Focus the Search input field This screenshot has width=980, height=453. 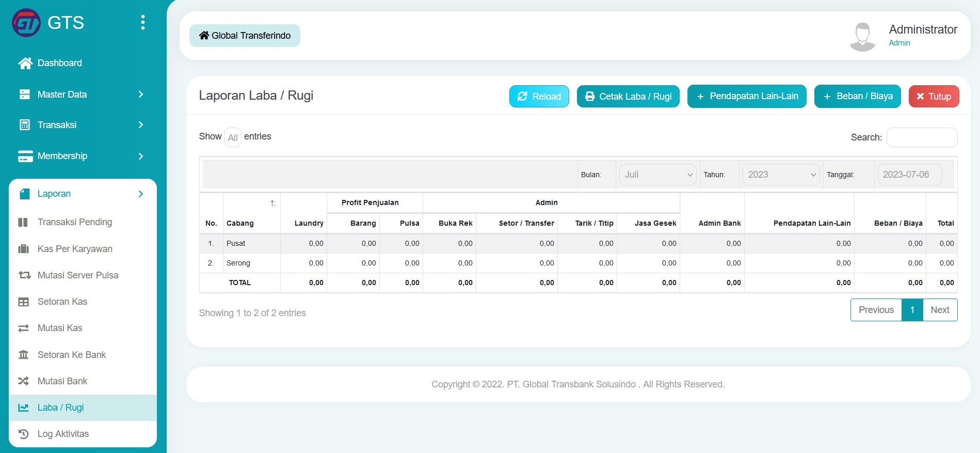coord(922,137)
